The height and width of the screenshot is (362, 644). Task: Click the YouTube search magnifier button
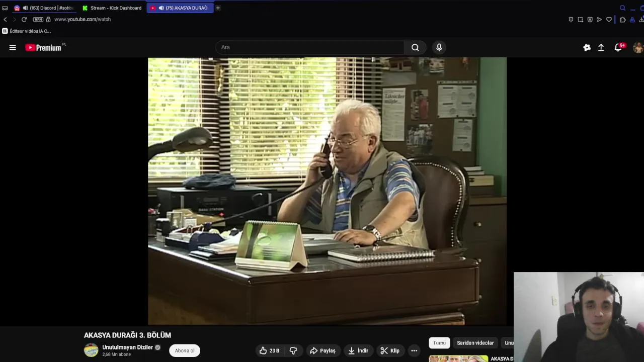pyautogui.click(x=415, y=47)
